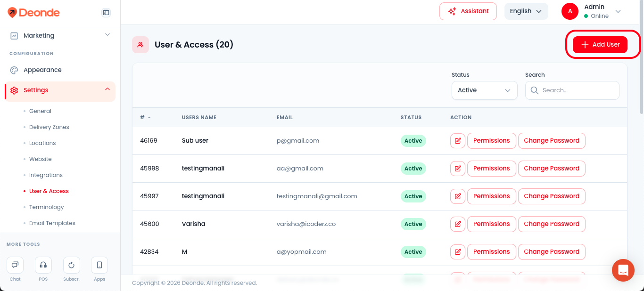This screenshot has width=644, height=291.
Task: Click the User & Access header icon
Action: (x=140, y=45)
